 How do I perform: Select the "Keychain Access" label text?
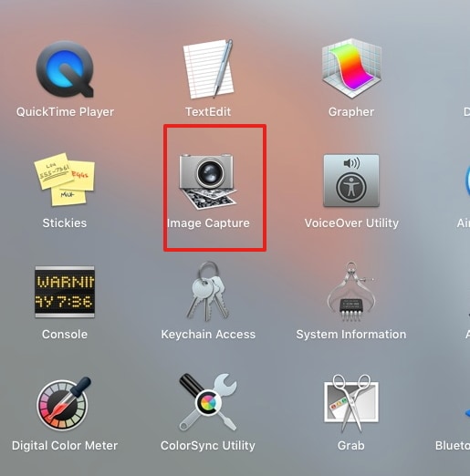[208, 335]
